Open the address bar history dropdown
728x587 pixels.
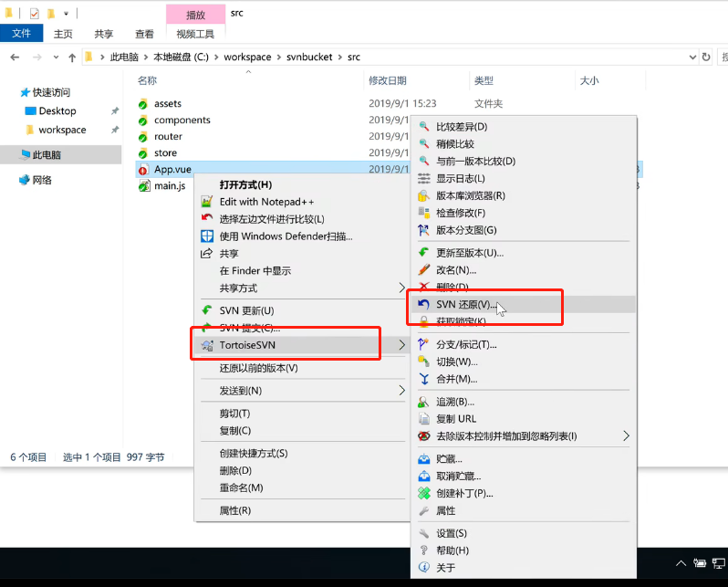click(692, 57)
